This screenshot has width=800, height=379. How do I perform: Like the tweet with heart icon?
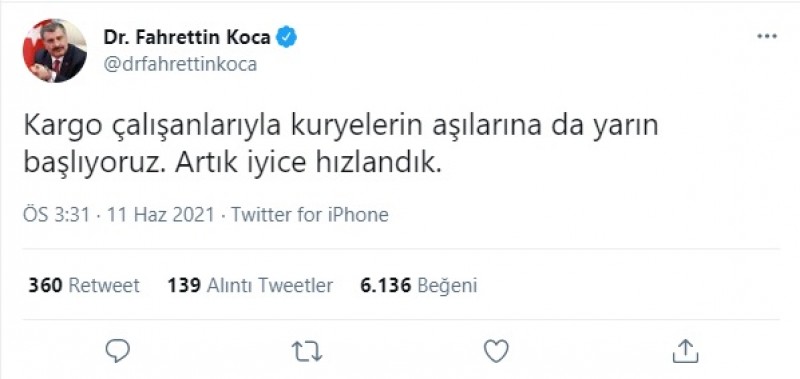[x=496, y=351]
